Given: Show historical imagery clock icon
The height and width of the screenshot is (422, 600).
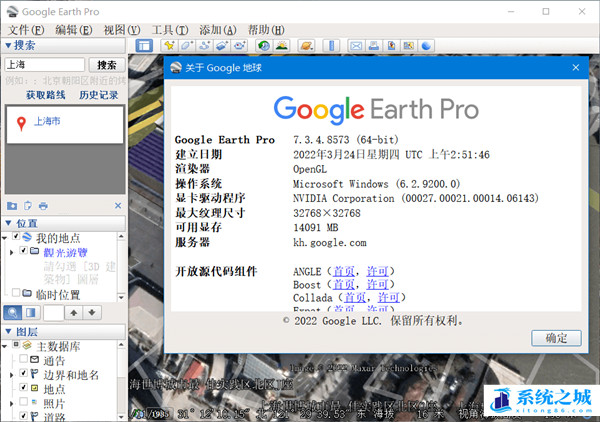Looking at the screenshot, I should click(x=264, y=46).
